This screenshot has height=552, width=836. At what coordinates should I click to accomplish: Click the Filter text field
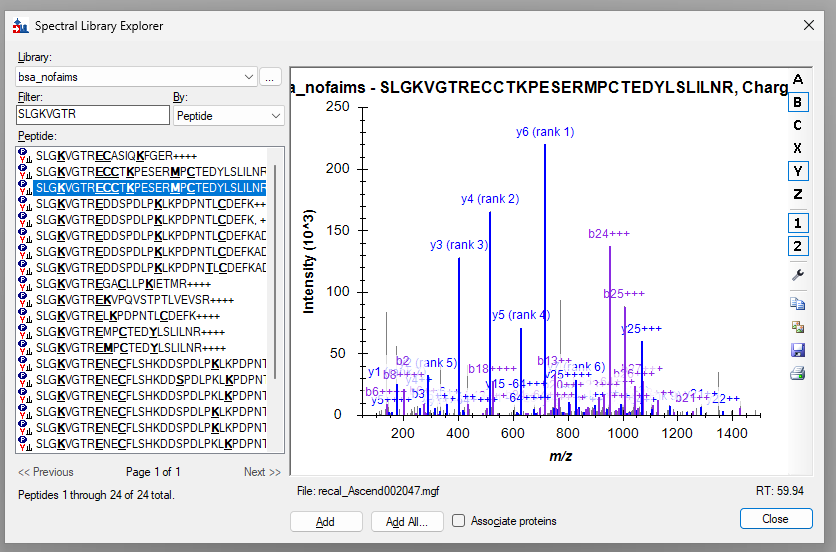pyautogui.click(x=92, y=115)
